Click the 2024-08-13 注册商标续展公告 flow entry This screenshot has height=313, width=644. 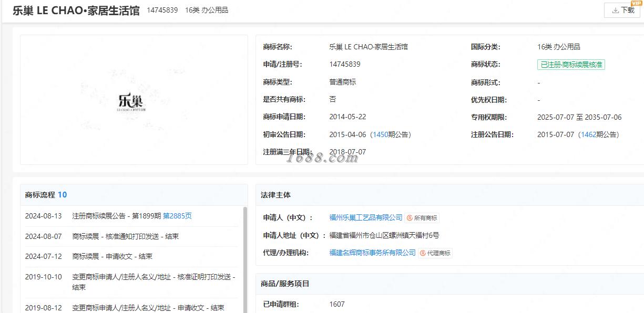pos(131,216)
